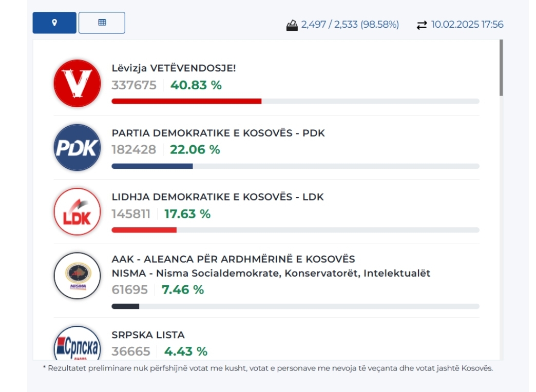Click the ballot box polling stations icon

(292, 25)
